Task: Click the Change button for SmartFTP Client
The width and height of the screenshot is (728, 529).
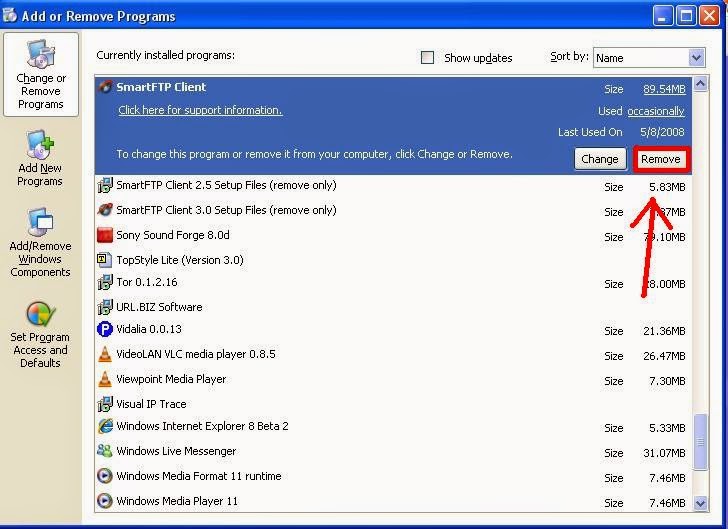Action: [600, 159]
